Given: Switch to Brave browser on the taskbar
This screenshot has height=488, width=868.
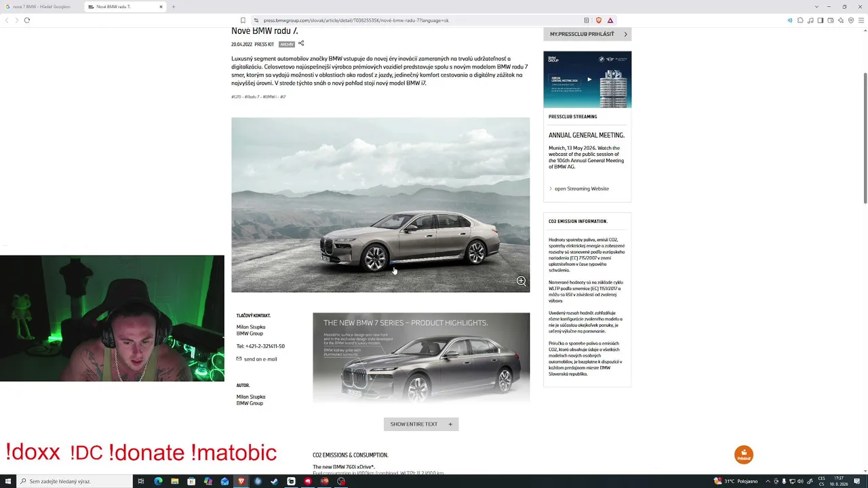Looking at the screenshot, I should [x=241, y=481].
